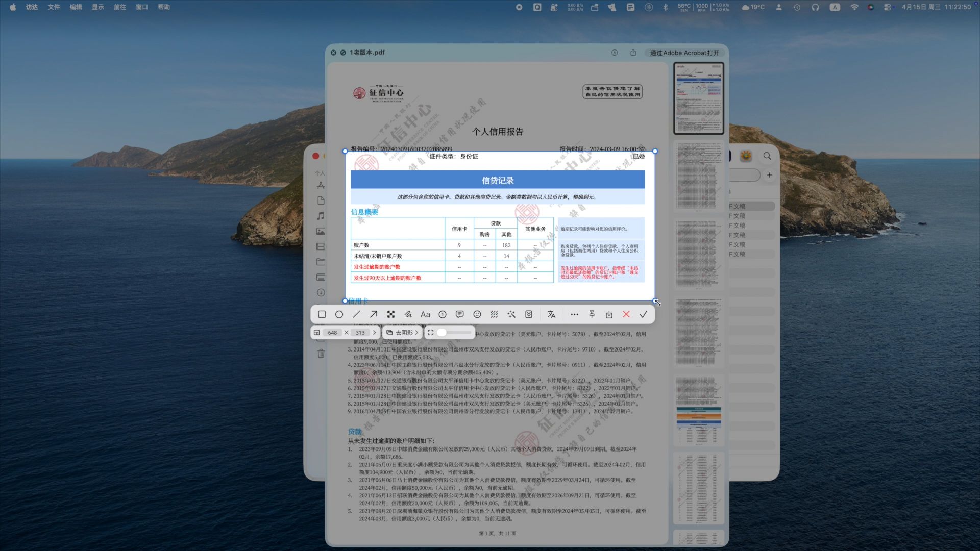Open the 窗口 menu
The width and height of the screenshot is (980, 551).
141,7
